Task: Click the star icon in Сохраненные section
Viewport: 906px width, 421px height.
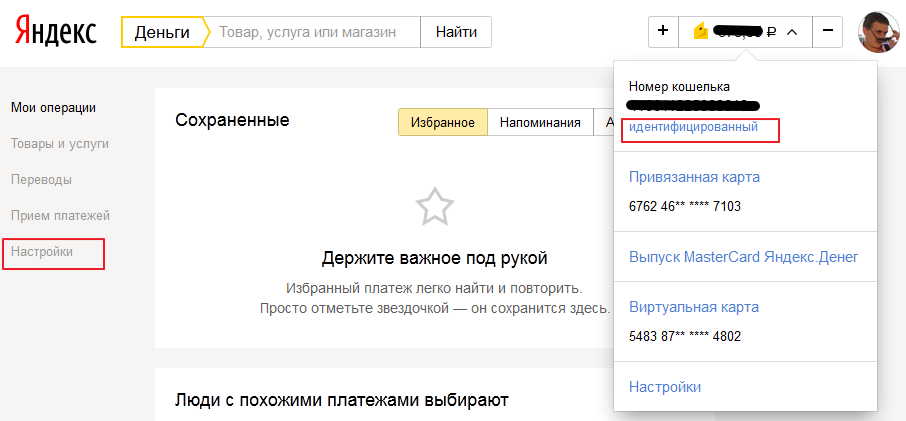Action: coord(434,206)
